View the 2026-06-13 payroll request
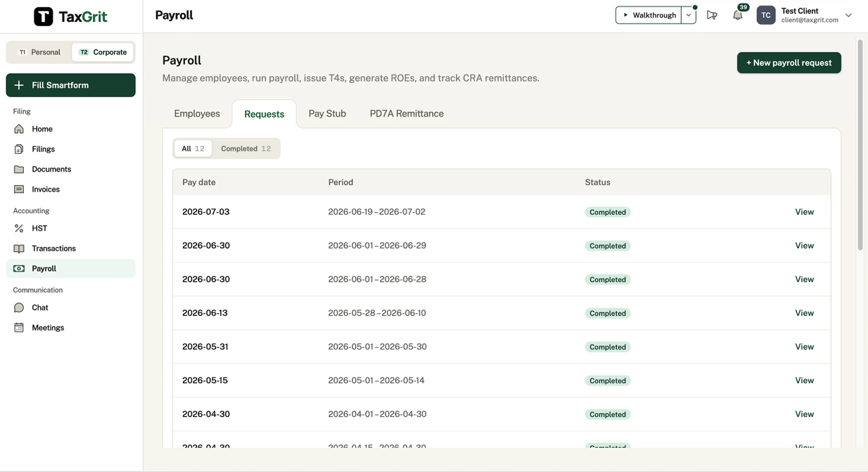 coord(804,313)
